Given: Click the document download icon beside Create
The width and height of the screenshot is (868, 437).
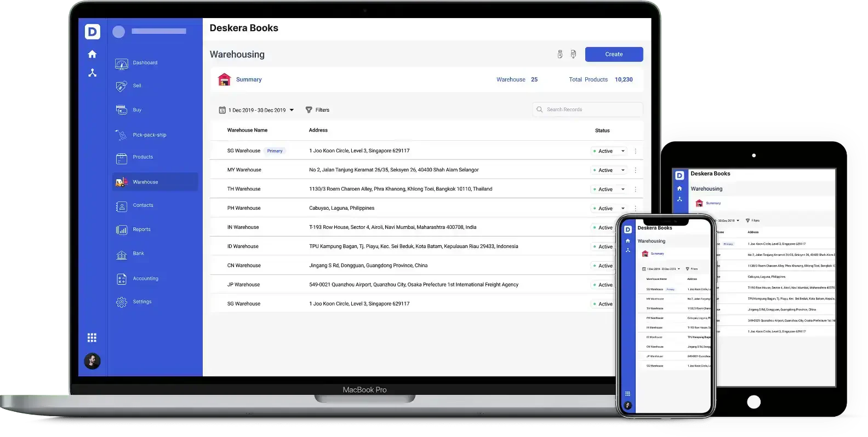Looking at the screenshot, I should coord(573,54).
